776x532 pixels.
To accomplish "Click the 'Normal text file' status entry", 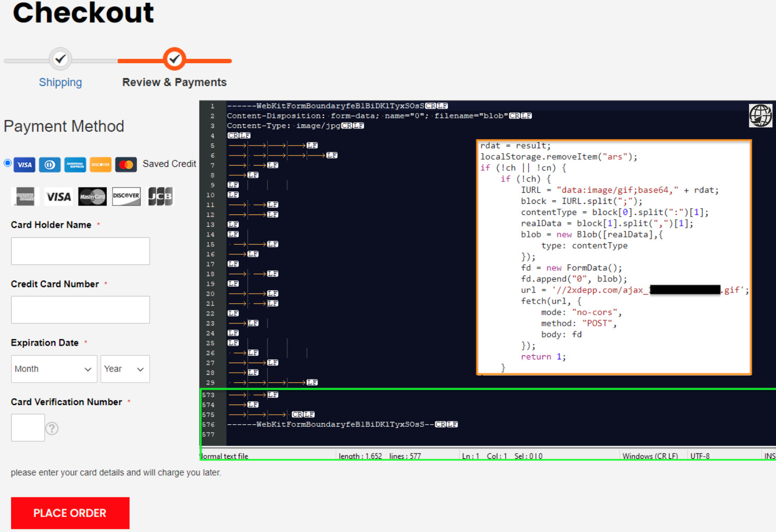I will (x=225, y=456).
